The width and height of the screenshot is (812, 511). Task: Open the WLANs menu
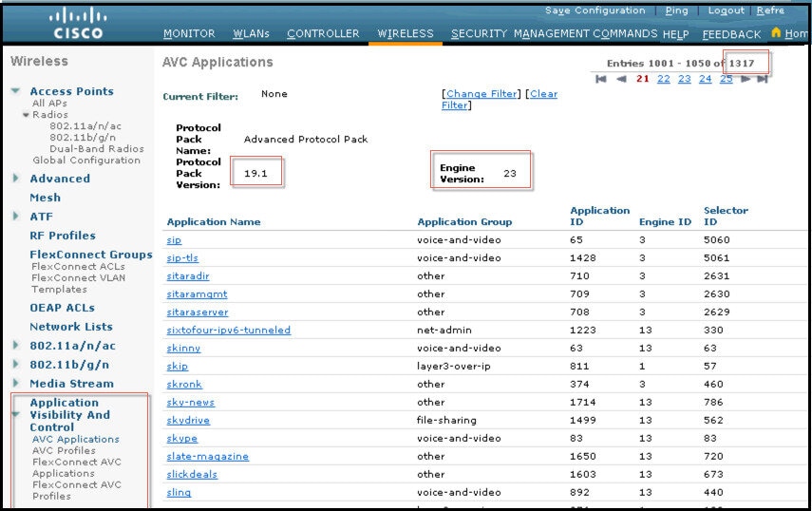coord(251,33)
